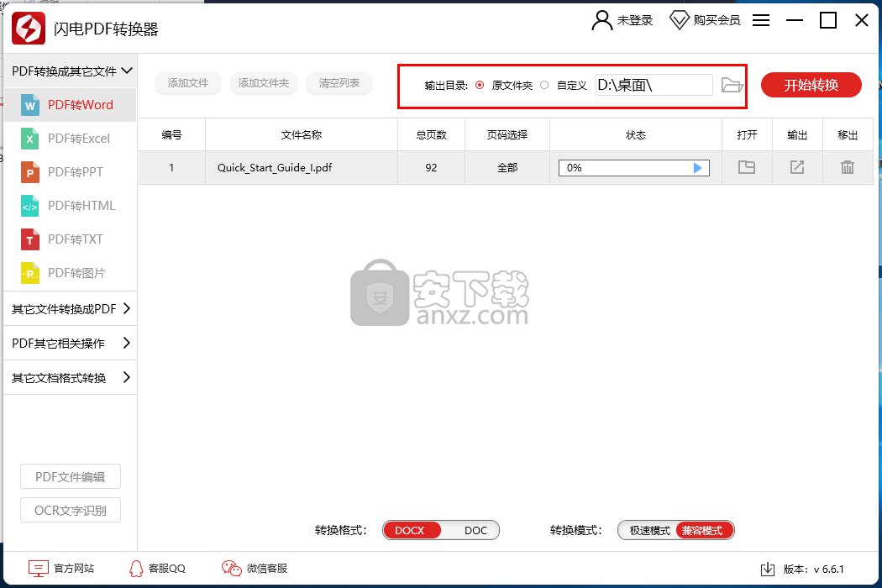The width and height of the screenshot is (882, 588).
Task: Maximize the converter window
Action: pos(828,20)
